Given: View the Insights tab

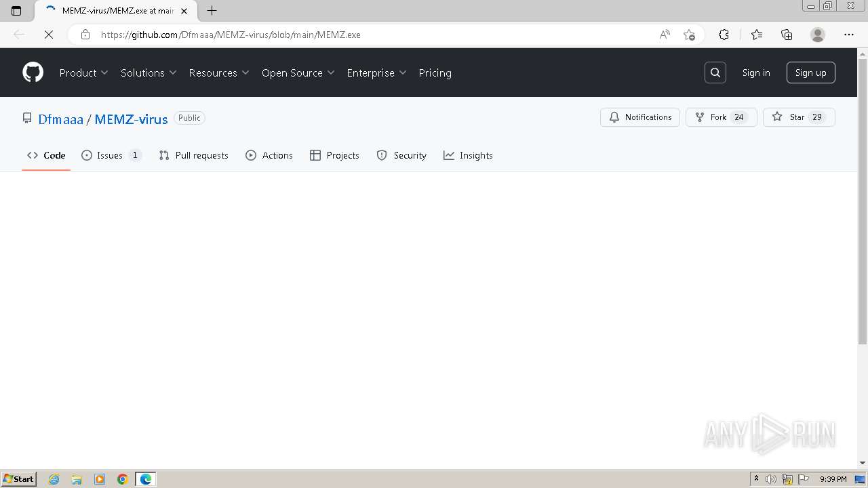Looking at the screenshot, I should [x=468, y=155].
